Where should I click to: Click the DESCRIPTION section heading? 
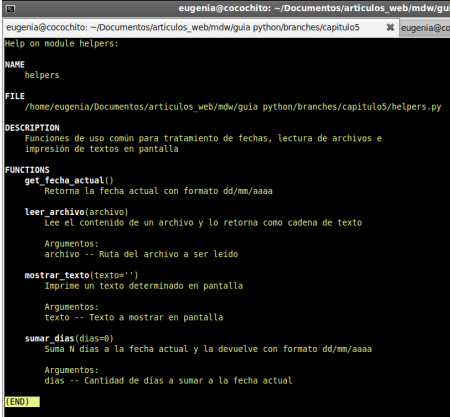pos(32,128)
